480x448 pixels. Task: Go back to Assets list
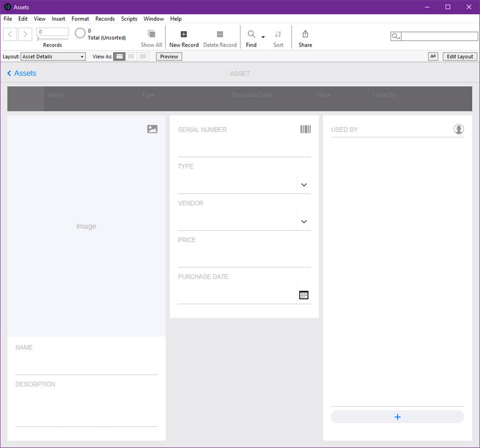pyautogui.click(x=22, y=73)
